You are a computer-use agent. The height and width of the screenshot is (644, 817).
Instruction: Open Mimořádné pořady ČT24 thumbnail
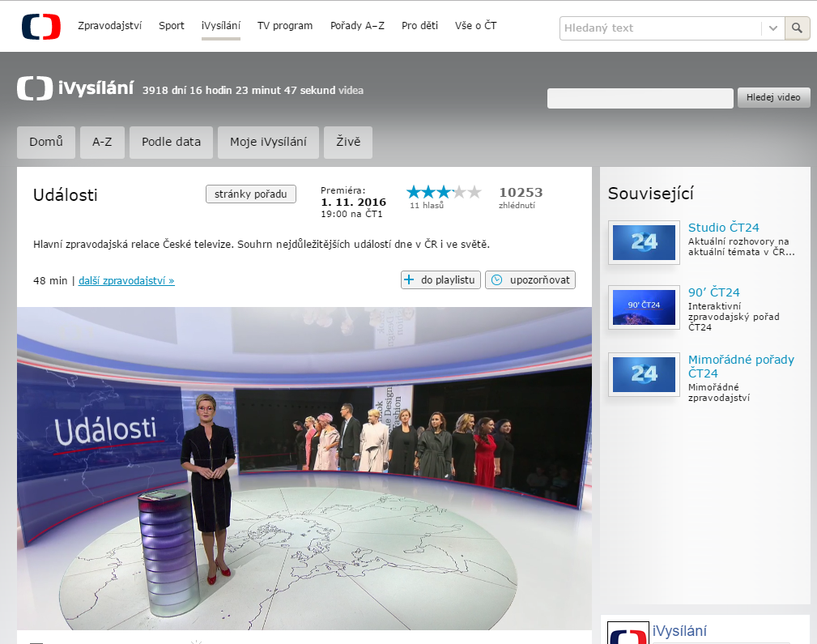[644, 374]
